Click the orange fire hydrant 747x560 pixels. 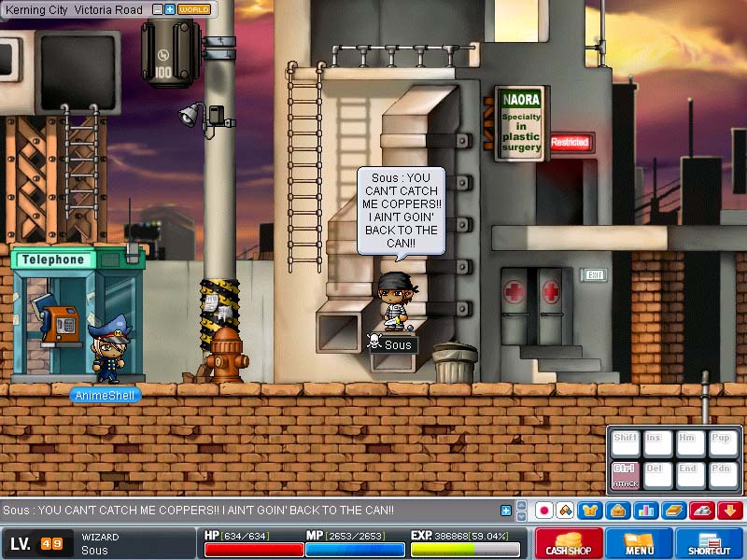[226, 355]
